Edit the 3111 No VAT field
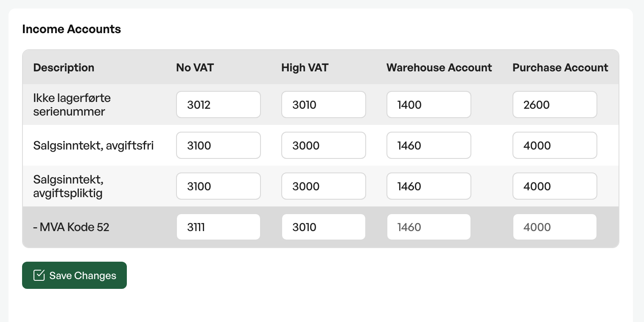 218,227
